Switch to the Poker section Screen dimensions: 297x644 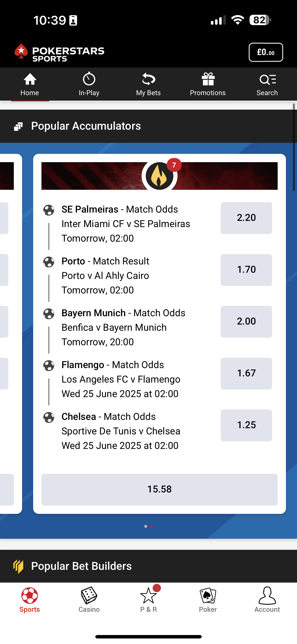208,600
